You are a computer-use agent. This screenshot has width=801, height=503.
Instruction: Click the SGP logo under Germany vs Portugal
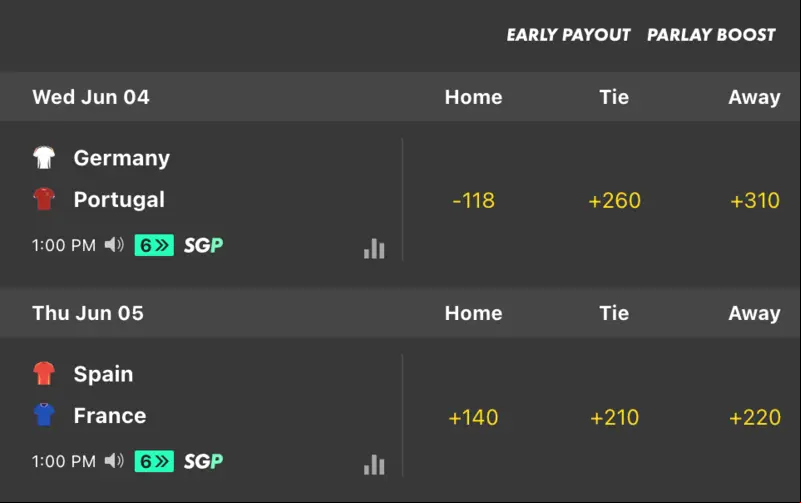click(203, 246)
